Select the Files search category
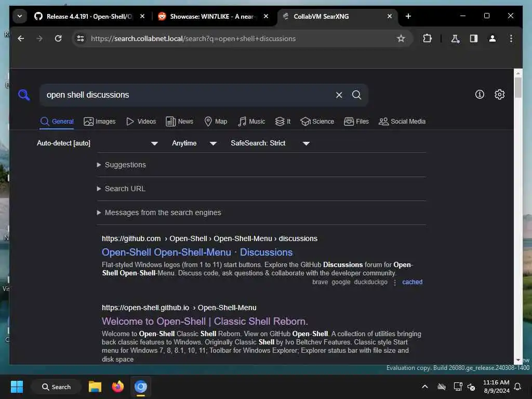The image size is (532, 399). [356, 122]
